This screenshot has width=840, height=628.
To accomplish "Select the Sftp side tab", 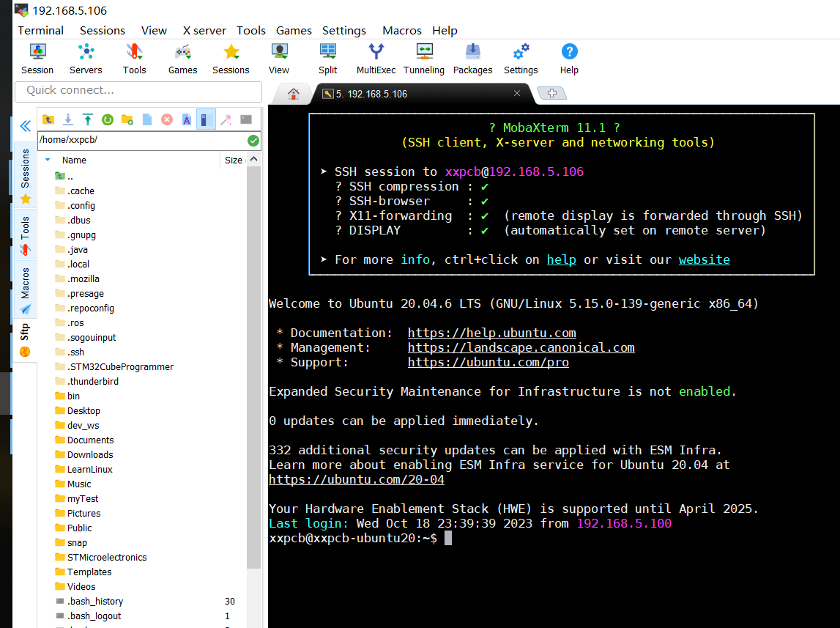I will tap(25, 340).
